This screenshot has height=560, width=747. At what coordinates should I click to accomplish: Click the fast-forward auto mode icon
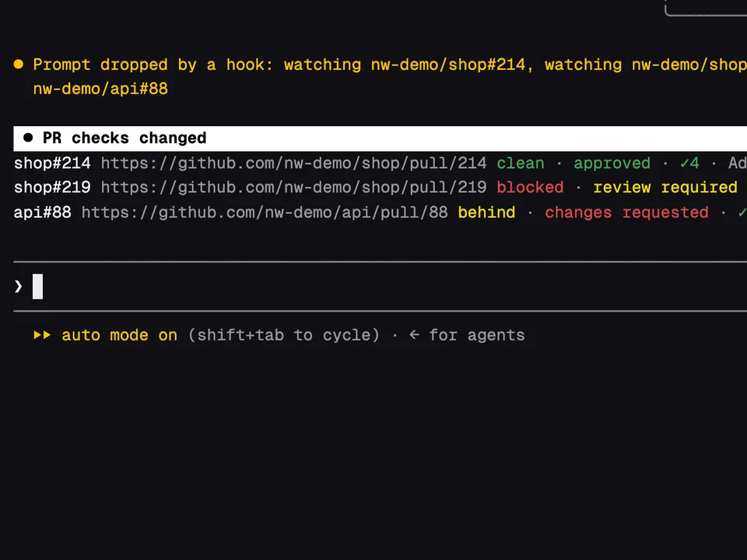coord(42,334)
